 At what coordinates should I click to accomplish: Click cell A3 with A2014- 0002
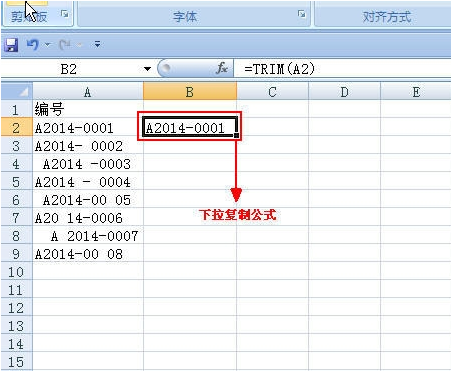point(88,145)
